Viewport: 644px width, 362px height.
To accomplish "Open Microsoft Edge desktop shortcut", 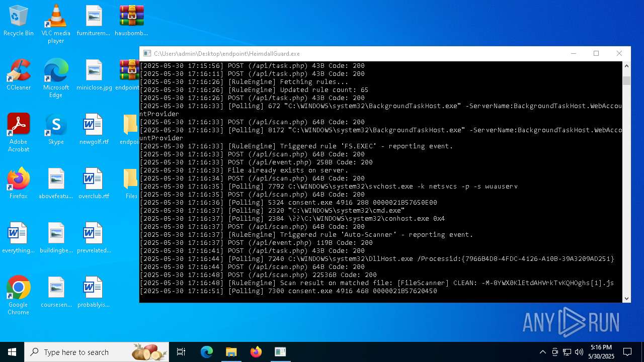I will tap(56, 78).
